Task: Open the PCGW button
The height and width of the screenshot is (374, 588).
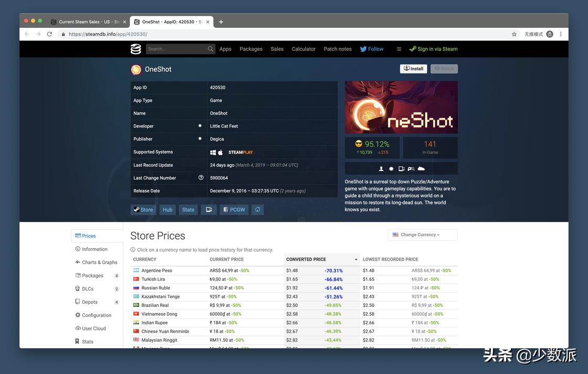Action: tap(234, 210)
